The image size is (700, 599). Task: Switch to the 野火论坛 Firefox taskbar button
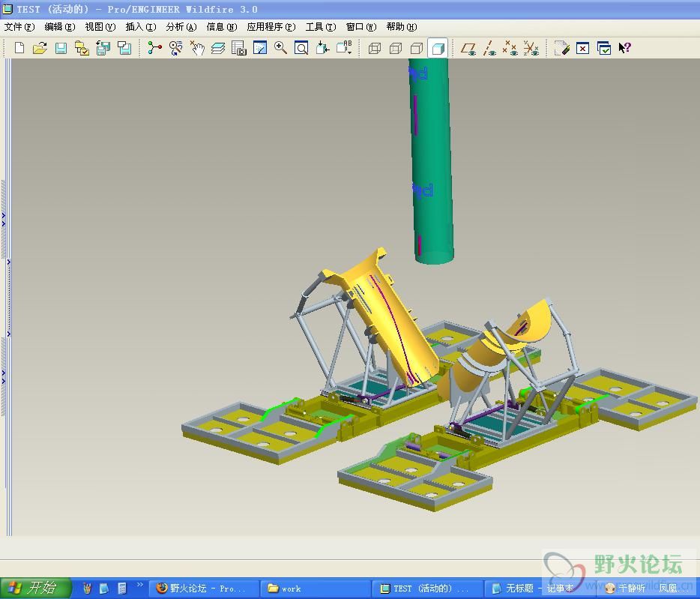tap(204, 589)
